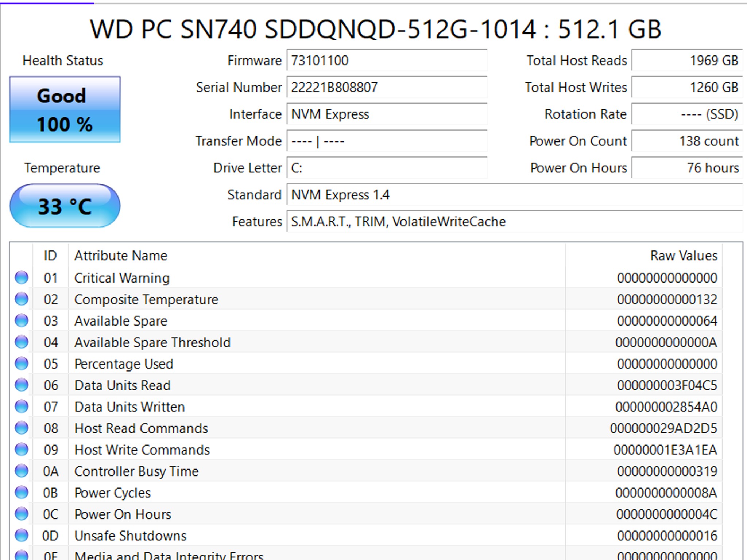This screenshot has height=560, width=747.
Task: Click the status orb for Unsafe Shutdowns
Action: [22, 536]
